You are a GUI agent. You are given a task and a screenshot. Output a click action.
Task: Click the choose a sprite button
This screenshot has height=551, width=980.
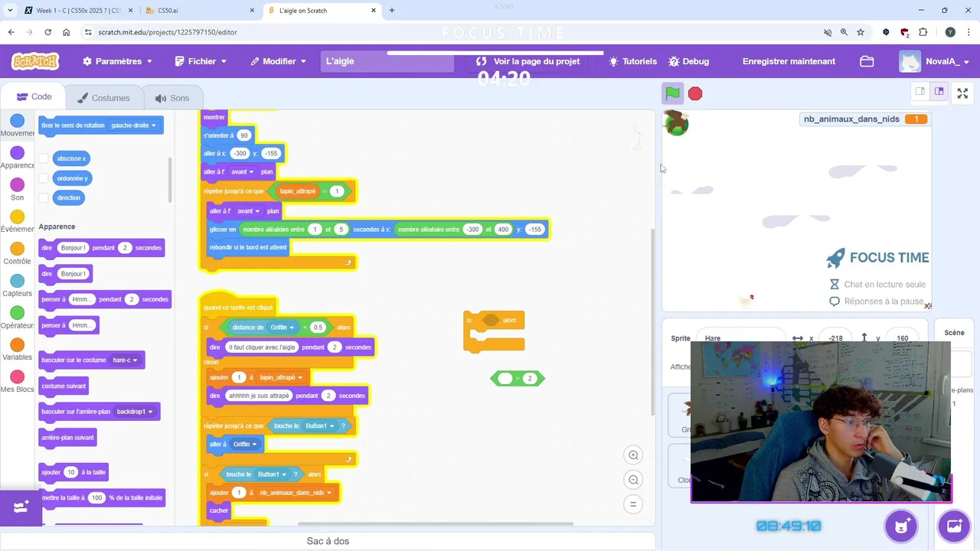[x=903, y=526]
